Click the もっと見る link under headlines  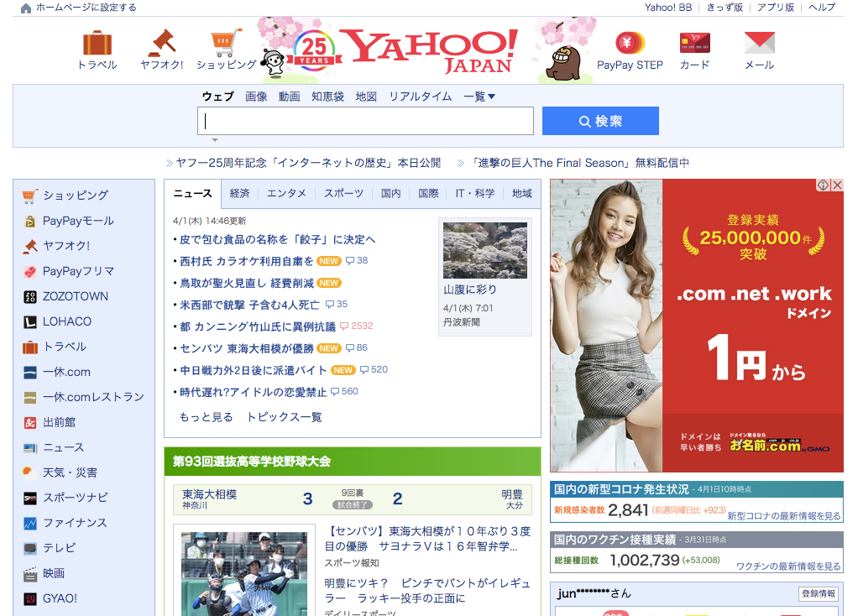(207, 417)
